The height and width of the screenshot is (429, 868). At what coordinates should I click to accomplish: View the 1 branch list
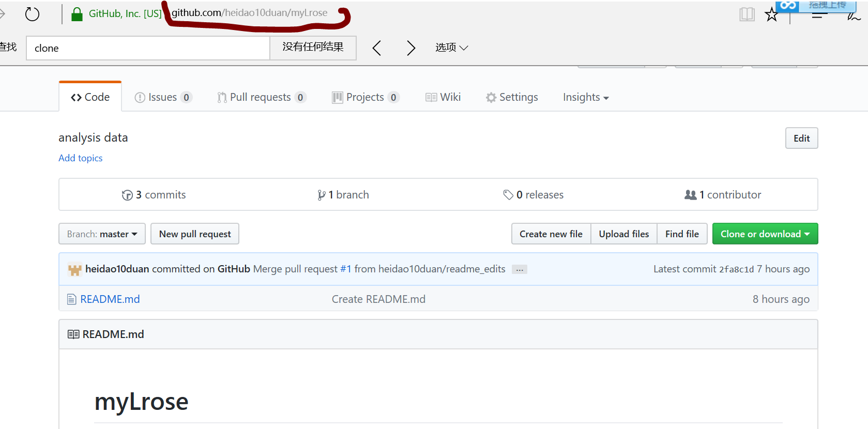pos(343,195)
